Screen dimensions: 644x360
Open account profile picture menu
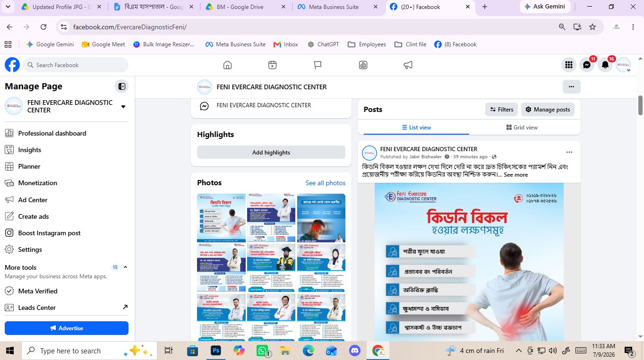623,65
